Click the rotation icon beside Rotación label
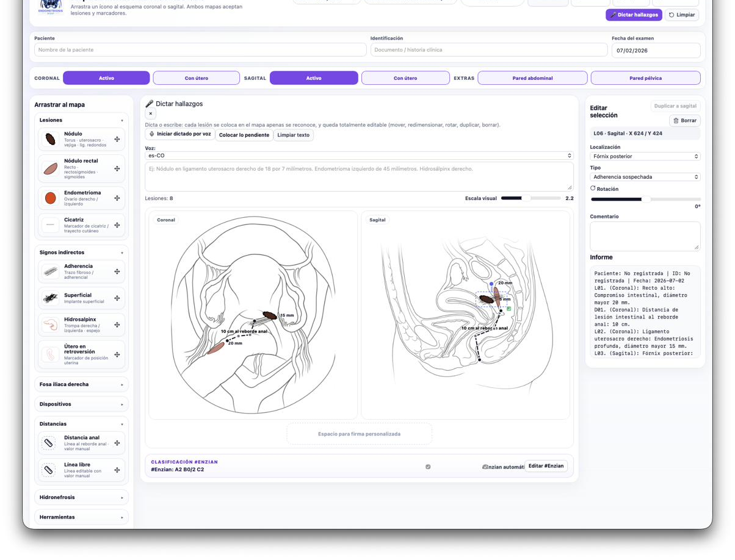Screen dimensions: 735x560 [x=593, y=188]
